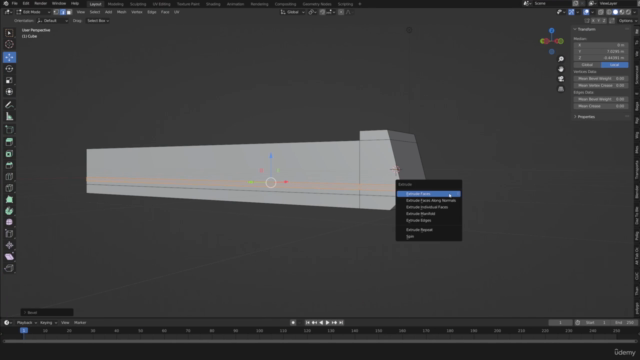640x360 pixels.
Task: Select the Select Box tool in left toolbar
Action: (9, 33)
